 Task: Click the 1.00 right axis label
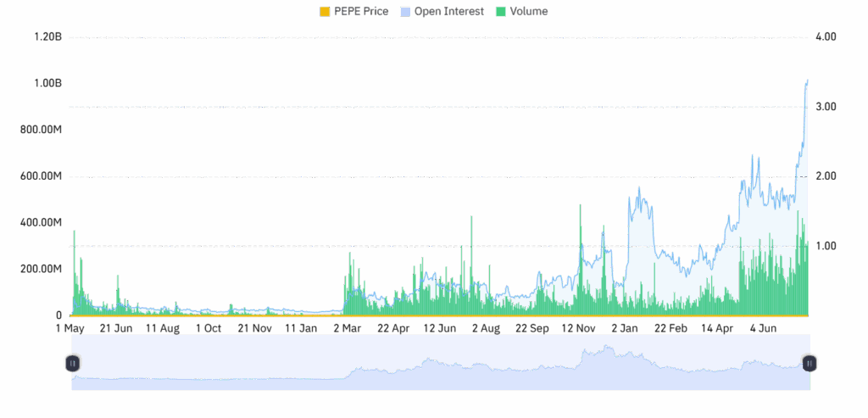coord(826,246)
